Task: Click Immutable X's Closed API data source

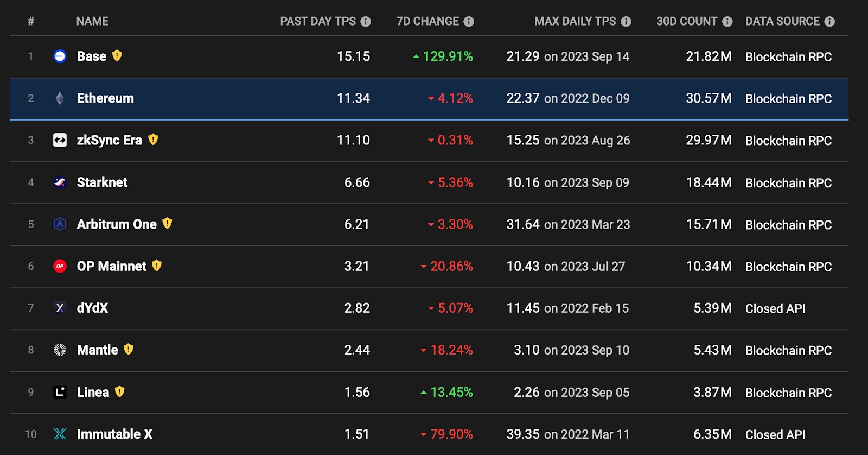Action: click(x=775, y=434)
